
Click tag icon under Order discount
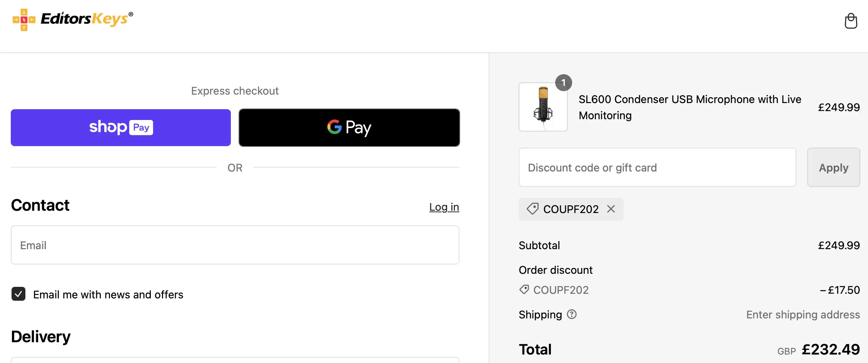pyautogui.click(x=524, y=290)
